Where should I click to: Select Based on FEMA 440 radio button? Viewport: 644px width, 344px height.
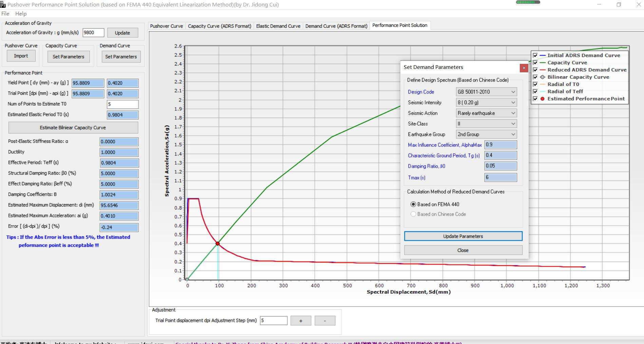pos(413,204)
